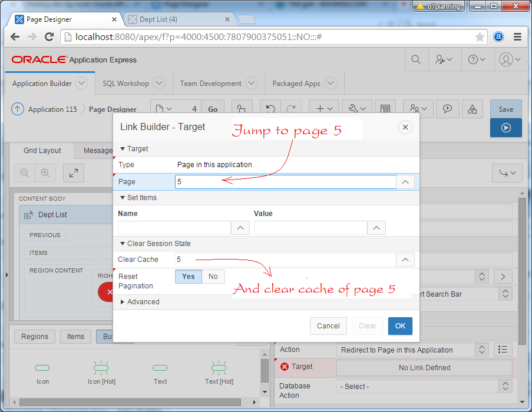Open the item Name list of values
532x412 pixels.
click(240, 228)
